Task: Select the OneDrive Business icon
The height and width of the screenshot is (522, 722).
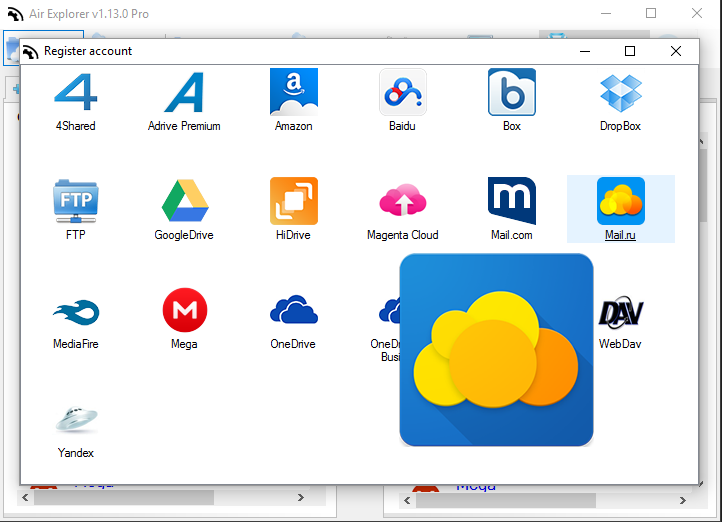Action: coord(390,310)
